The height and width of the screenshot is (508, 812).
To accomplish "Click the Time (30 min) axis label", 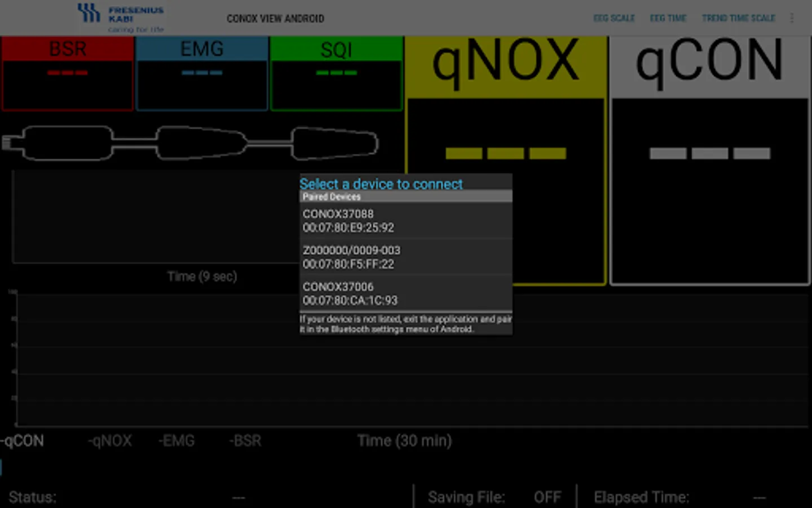I will [404, 441].
